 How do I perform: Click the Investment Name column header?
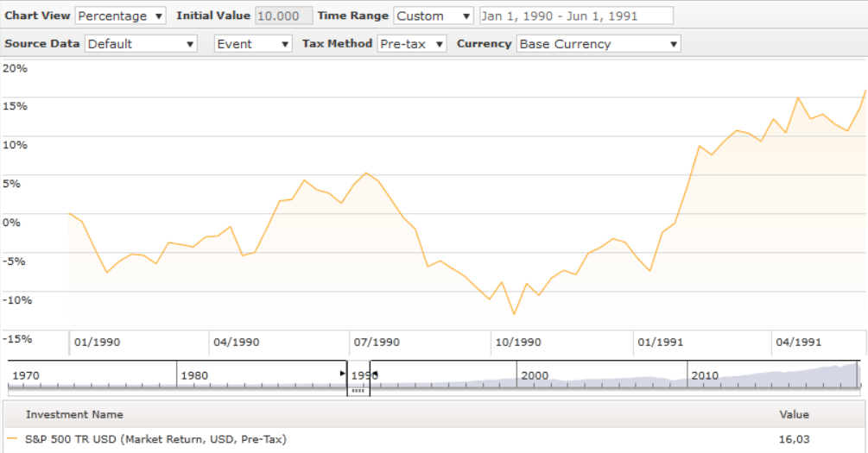74,415
